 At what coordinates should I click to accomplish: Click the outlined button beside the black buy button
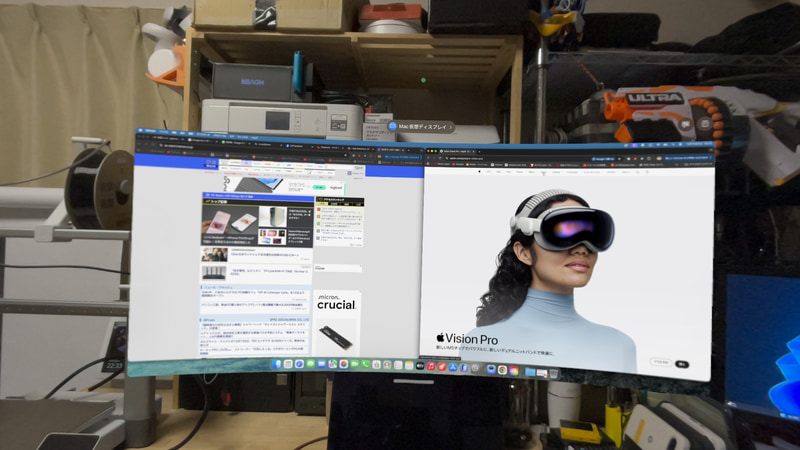pos(661,362)
